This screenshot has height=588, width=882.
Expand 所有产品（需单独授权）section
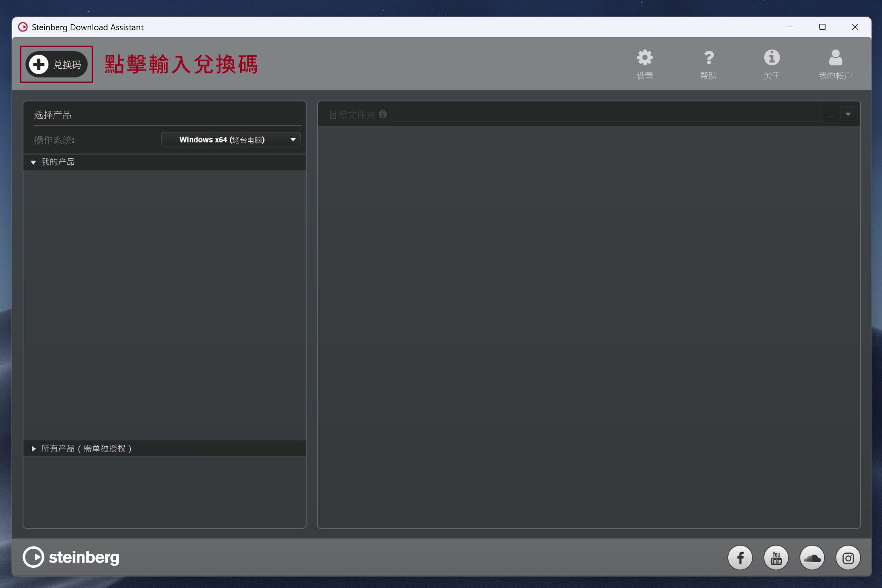coord(34,448)
